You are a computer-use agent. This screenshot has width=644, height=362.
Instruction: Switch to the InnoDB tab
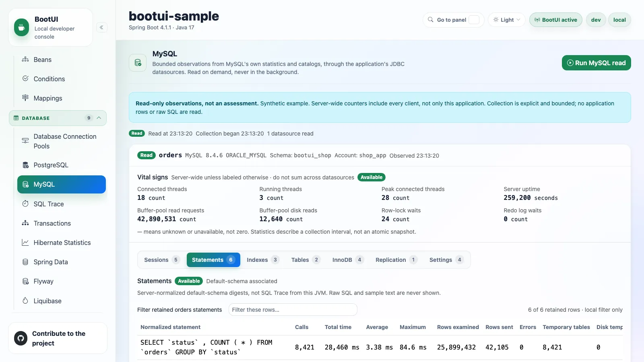[x=348, y=260]
